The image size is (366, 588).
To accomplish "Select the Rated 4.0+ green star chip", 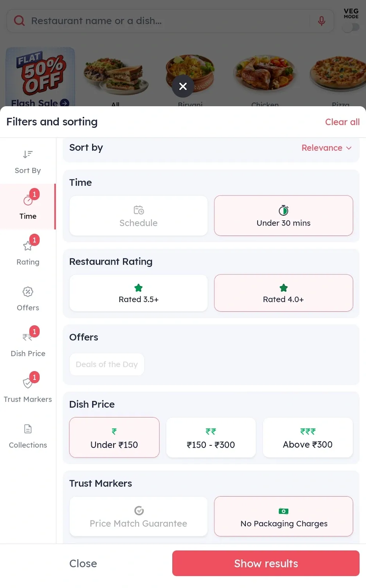I will click(x=283, y=293).
